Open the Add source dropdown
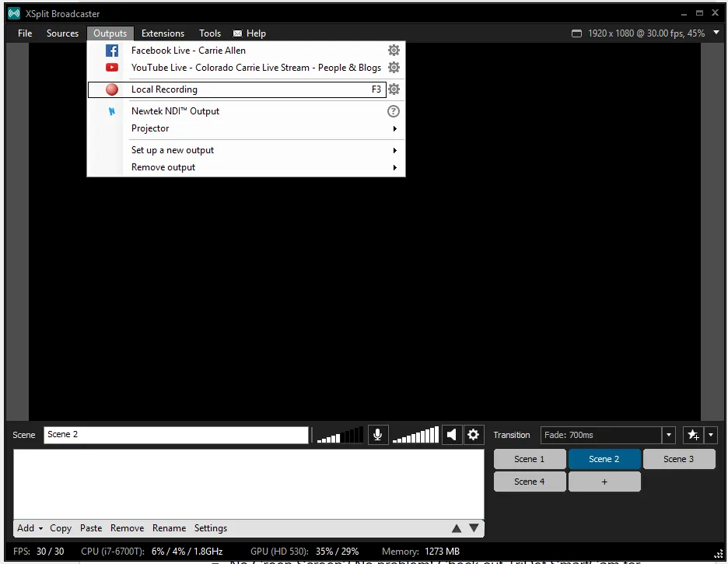Screen dimensions: 728x564 [30, 528]
